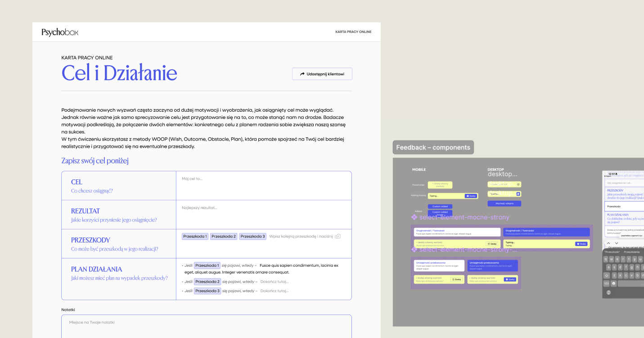Click plus icon in desktop placeholder field
This screenshot has height=338, width=644.
(x=518, y=184)
